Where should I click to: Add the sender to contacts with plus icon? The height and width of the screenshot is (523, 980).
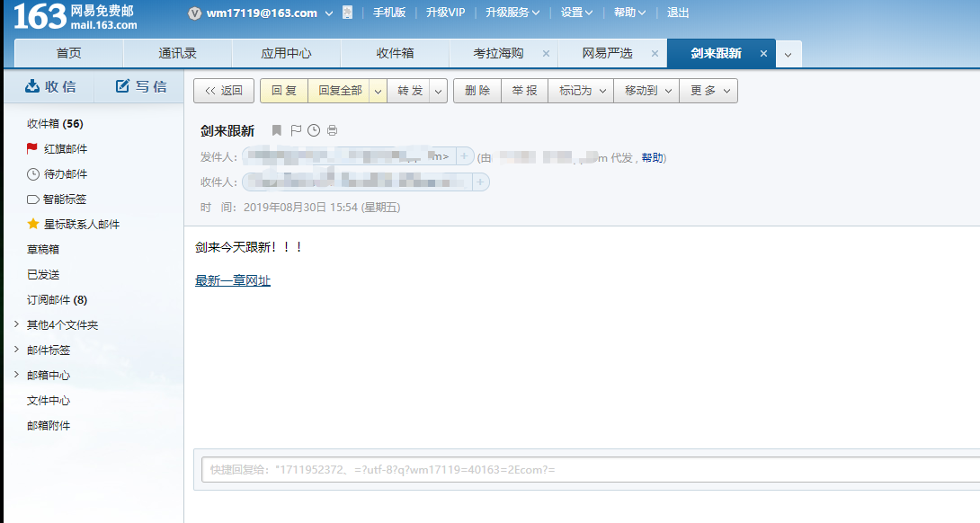[464, 156]
